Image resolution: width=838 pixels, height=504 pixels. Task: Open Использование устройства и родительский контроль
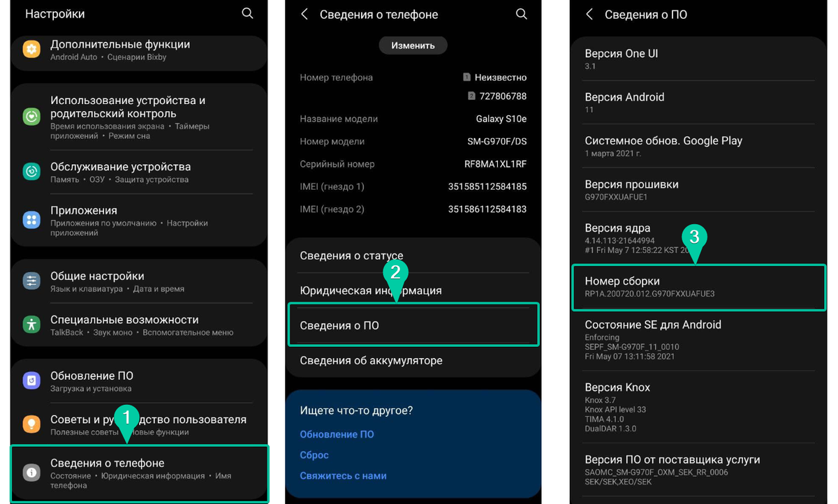(x=140, y=117)
